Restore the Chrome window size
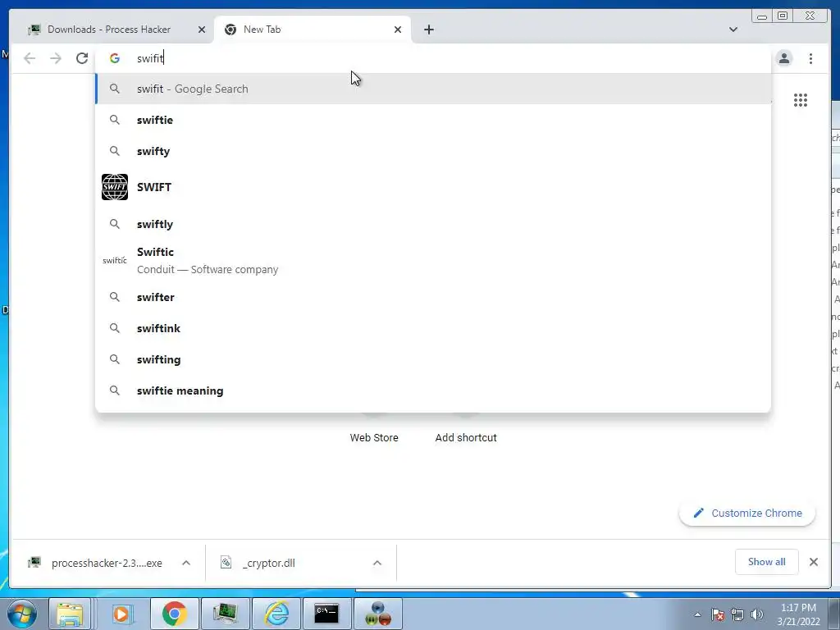 783,16
